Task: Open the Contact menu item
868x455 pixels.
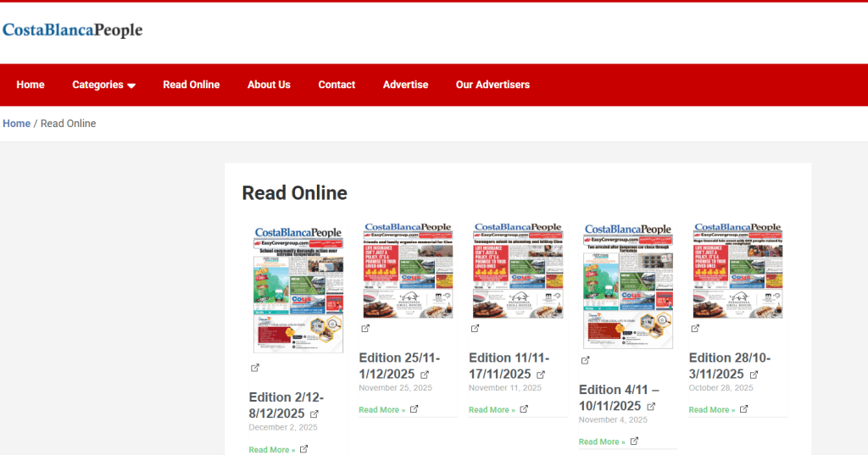Action: (x=337, y=85)
